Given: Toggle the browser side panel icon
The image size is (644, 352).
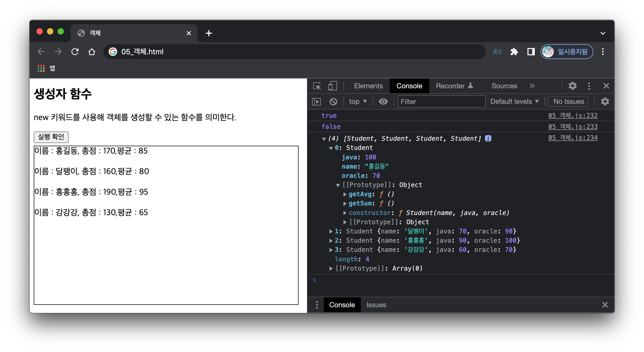Looking at the screenshot, I should [531, 52].
